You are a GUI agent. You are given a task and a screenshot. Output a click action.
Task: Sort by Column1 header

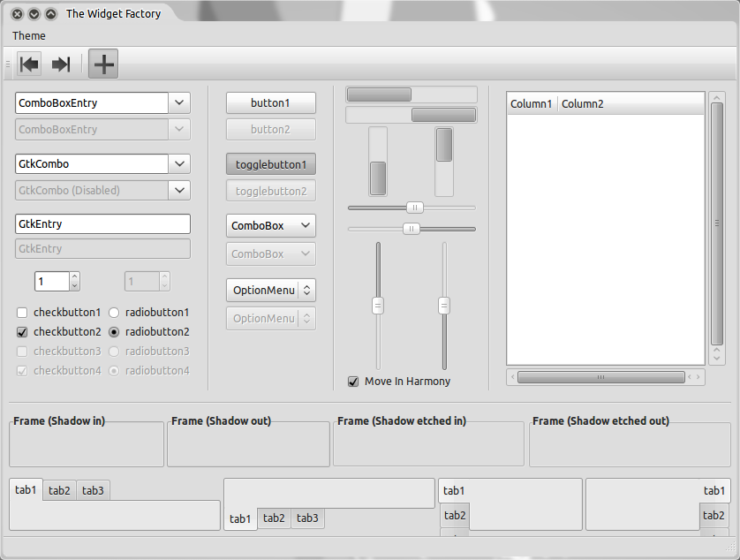click(x=532, y=104)
